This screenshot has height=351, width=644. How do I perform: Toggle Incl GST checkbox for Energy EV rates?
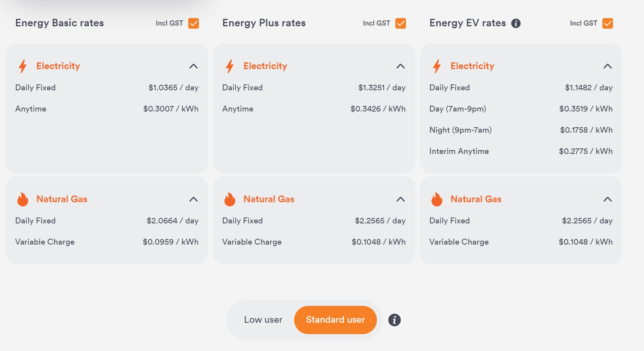[608, 24]
